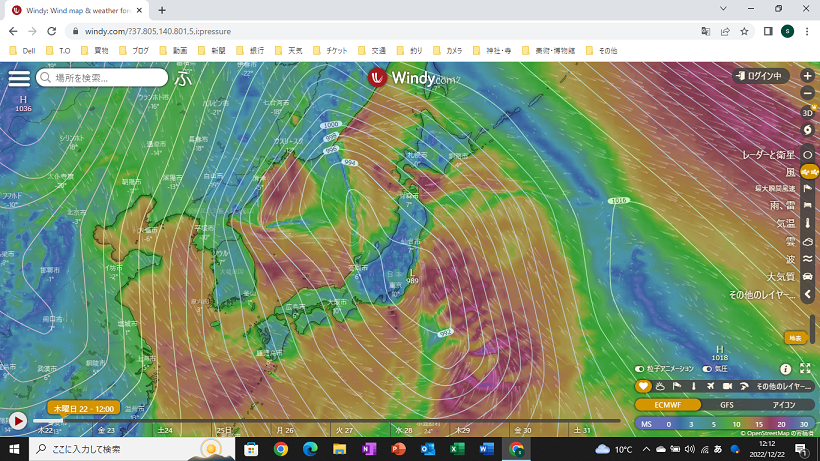Select the ECMWF forecast model
Viewport: 820px width, 461px height.
668,405
